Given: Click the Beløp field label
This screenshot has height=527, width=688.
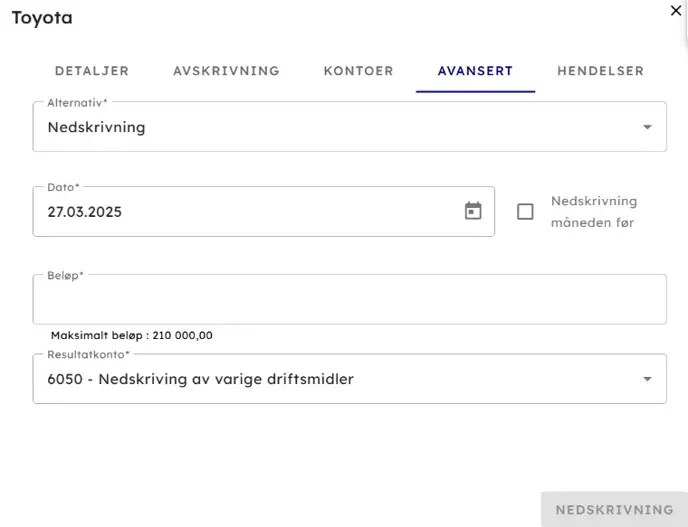Looking at the screenshot, I should pos(65,275).
